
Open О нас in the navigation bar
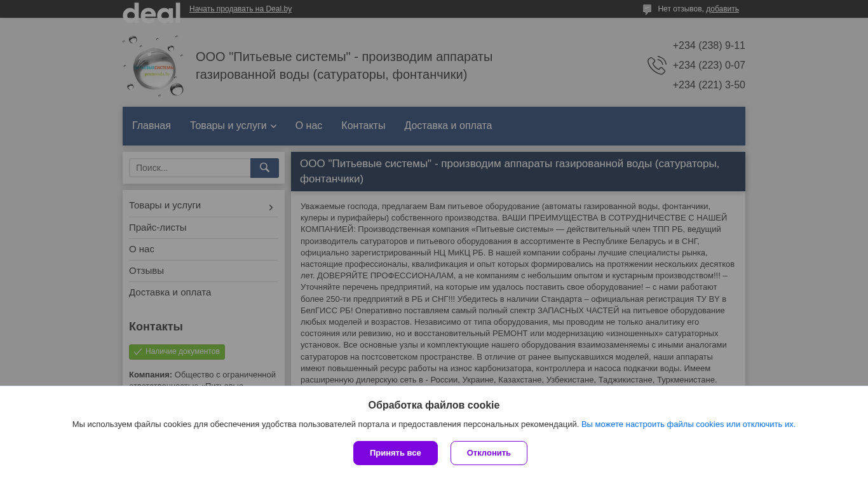309,126
